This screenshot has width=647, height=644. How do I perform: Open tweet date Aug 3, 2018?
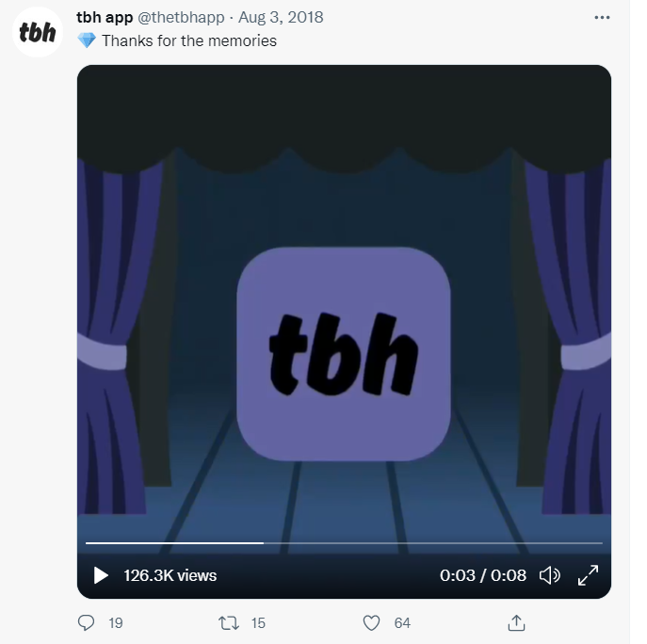[x=281, y=17]
